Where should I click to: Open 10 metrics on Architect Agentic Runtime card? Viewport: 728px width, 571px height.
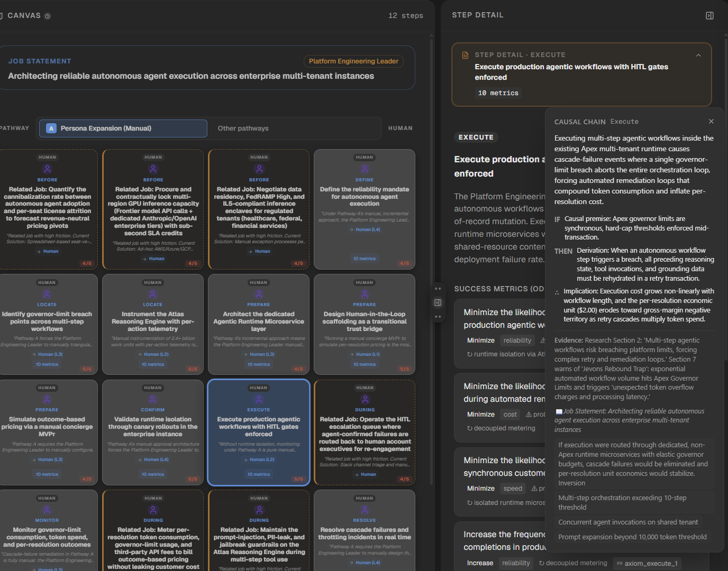(x=259, y=365)
